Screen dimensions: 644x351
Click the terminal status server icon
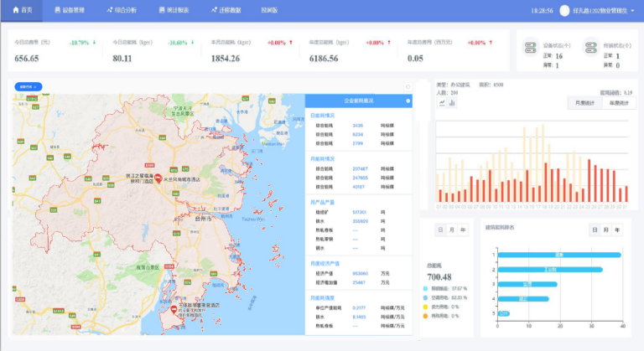click(591, 48)
